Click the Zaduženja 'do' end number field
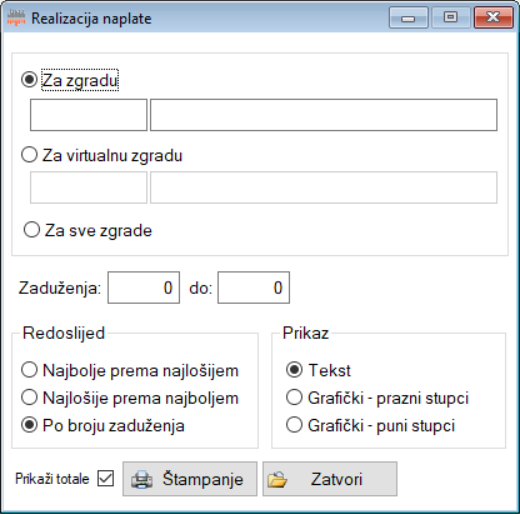 [x=254, y=287]
